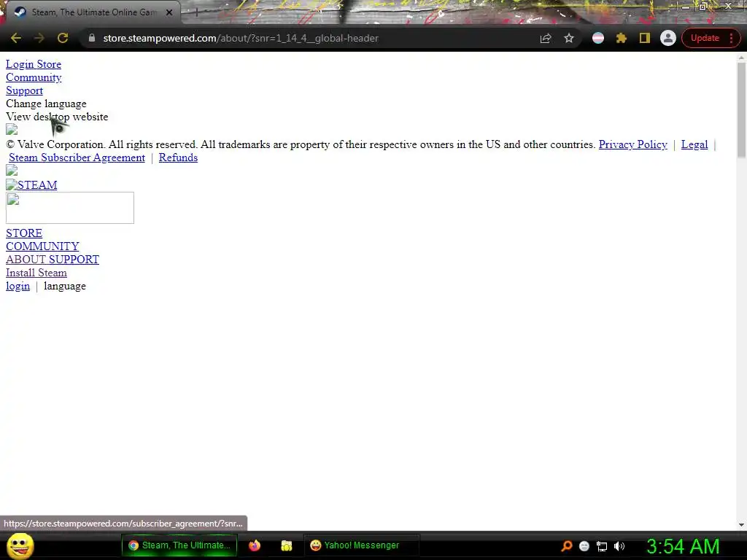Share this page via the share icon
The height and width of the screenshot is (560, 747).
coord(546,38)
